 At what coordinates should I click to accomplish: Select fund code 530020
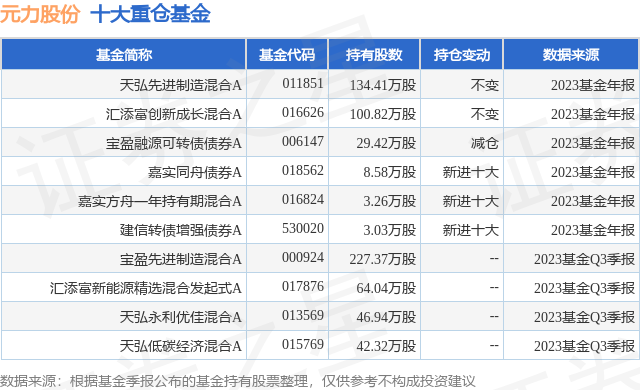coord(302,228)
